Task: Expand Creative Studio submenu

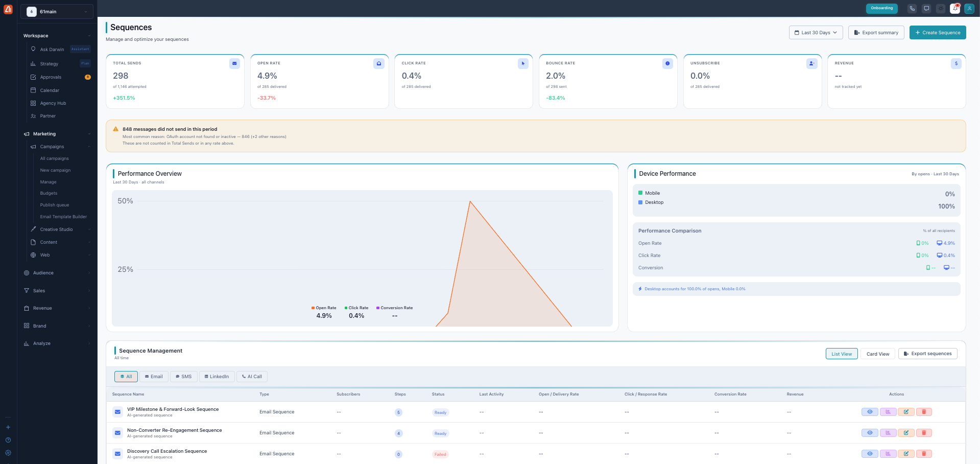Action: (60, 229)
